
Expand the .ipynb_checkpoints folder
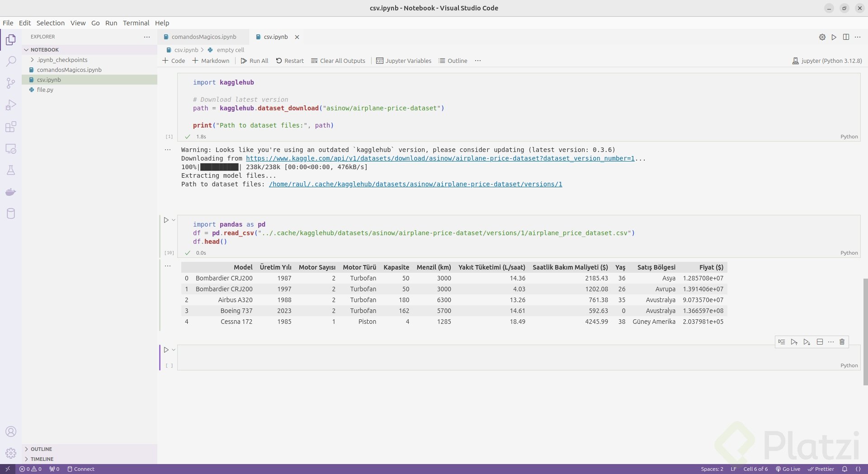pyautogui.click(x=62, y=60)
